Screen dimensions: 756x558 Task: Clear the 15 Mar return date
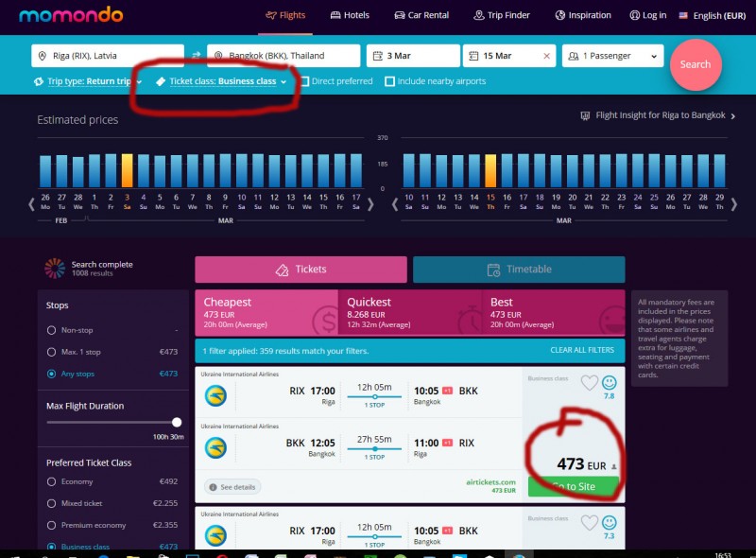[x=546, y=56]
